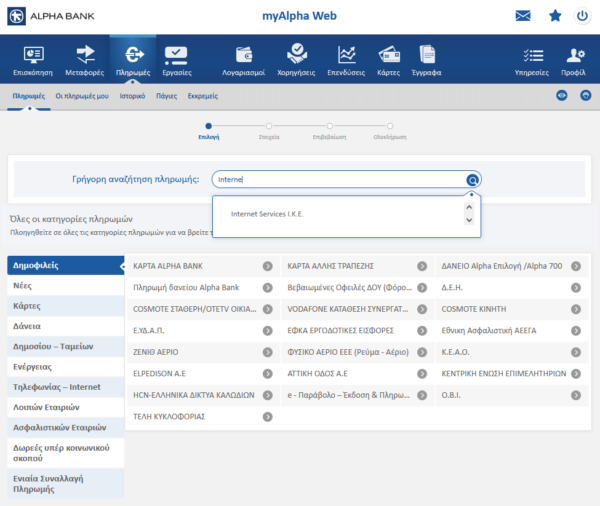Image resolution: width=600 pixels, height=506 pixels.
Task: Open VODAFONE ΚΑΤΑΘΕΣΗ ΣΥΝΕΡΓΑΤ payment
Action: pos(357,309)
